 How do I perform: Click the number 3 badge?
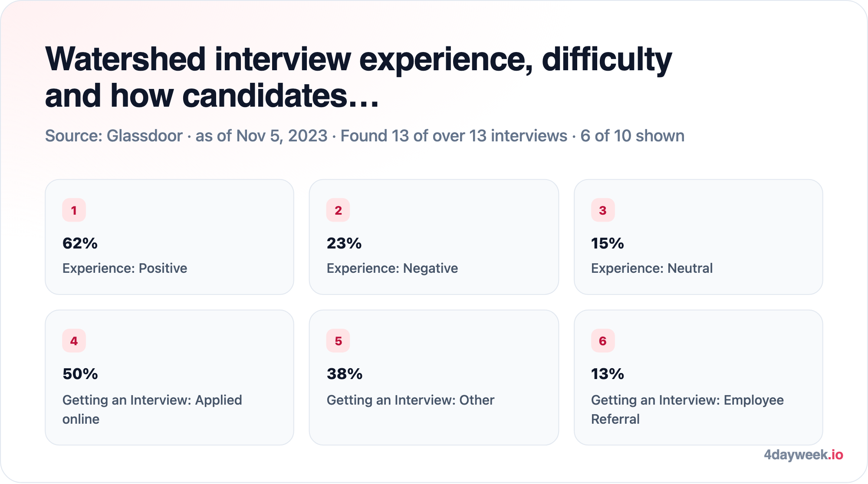(x=603, y=210)
